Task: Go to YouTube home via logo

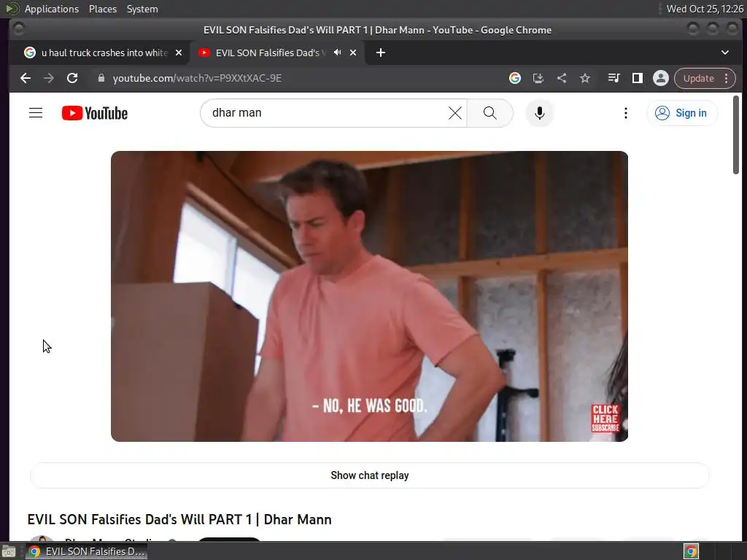Action: [x=95, y=113]
